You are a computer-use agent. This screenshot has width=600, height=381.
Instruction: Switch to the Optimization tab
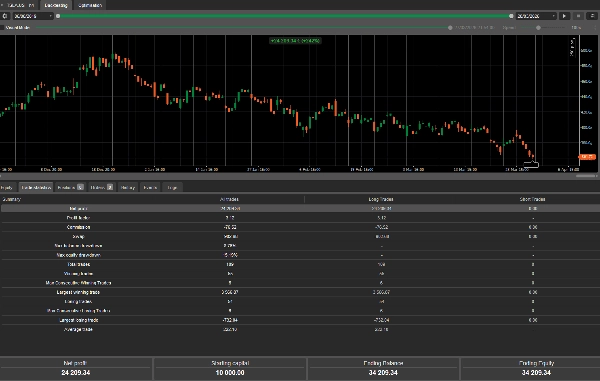coord(90,5)
